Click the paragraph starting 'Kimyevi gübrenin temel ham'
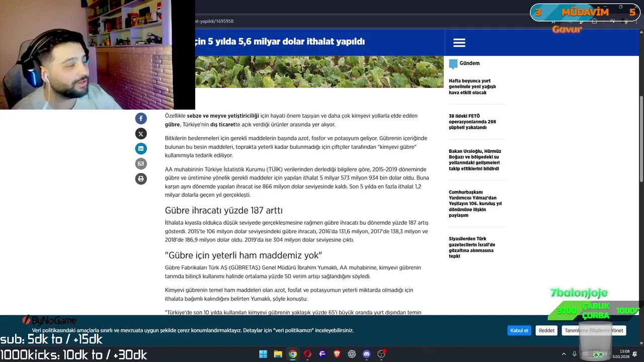Image resolution: width=644 pixels, height=362 pixels. [289, 294]
